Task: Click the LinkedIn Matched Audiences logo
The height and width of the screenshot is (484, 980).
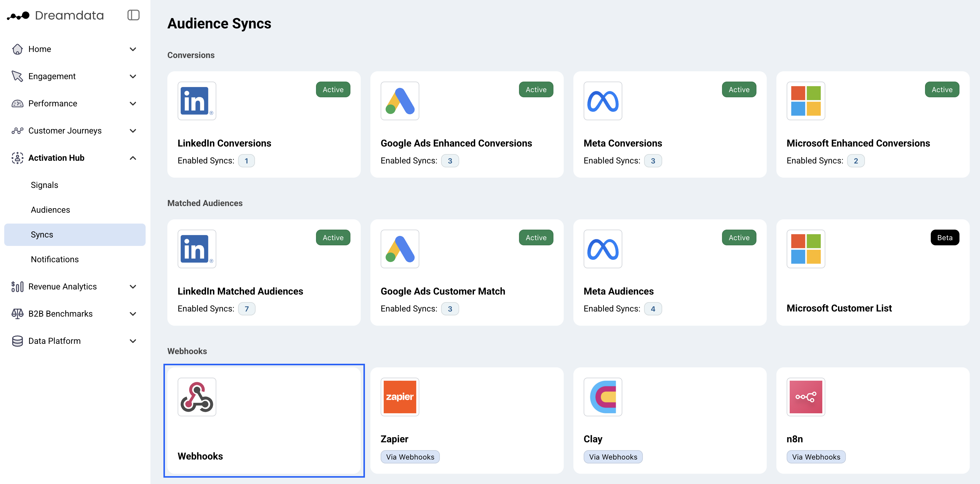Action: tap(197, 249)
